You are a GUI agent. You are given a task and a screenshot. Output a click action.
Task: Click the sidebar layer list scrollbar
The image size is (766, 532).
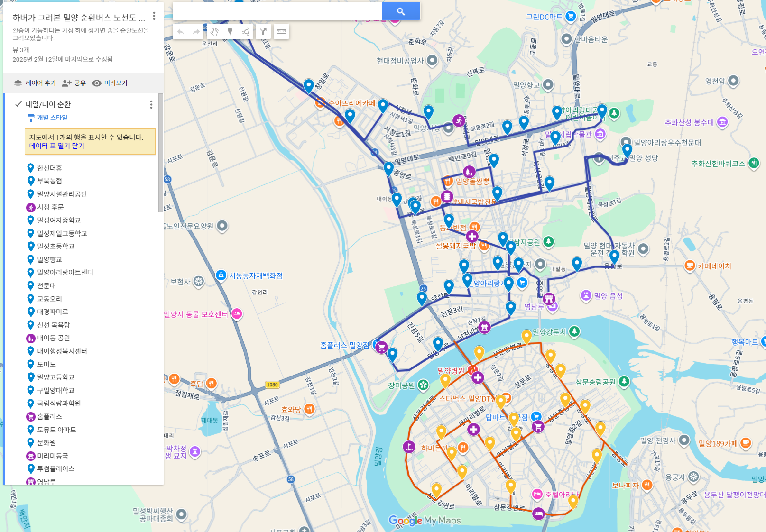click(x=161, y=153)
